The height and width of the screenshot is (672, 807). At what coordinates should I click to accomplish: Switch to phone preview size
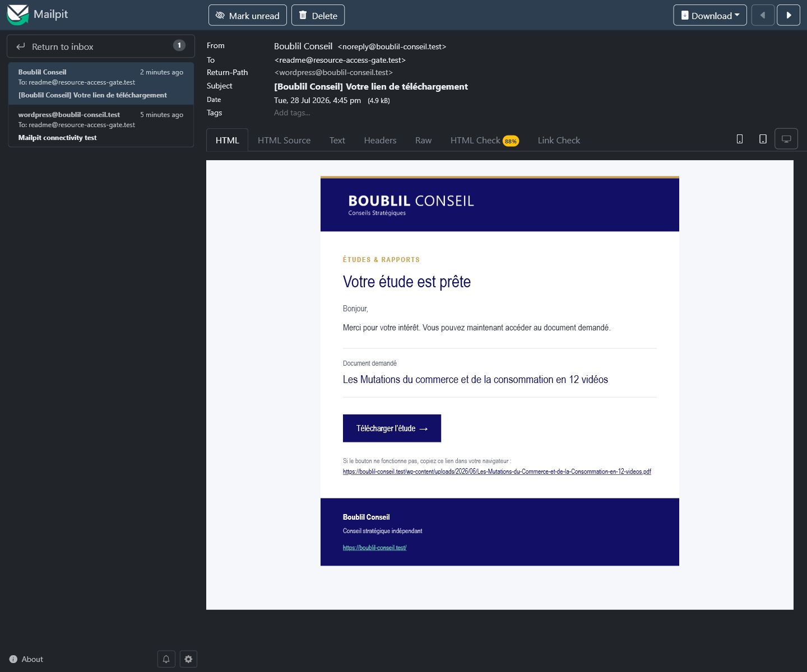pos(740,139)
